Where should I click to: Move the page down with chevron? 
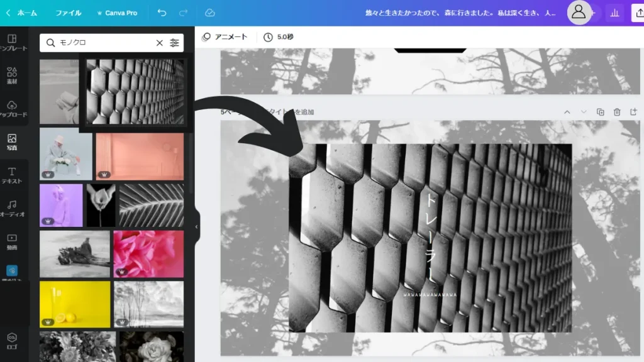[584, 112]
